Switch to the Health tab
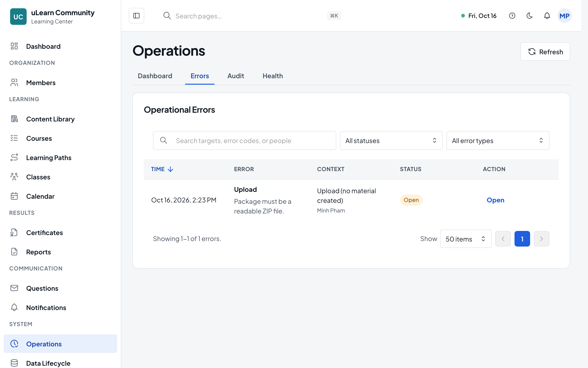Screen dimensions: 588x368 pos(273,76)
